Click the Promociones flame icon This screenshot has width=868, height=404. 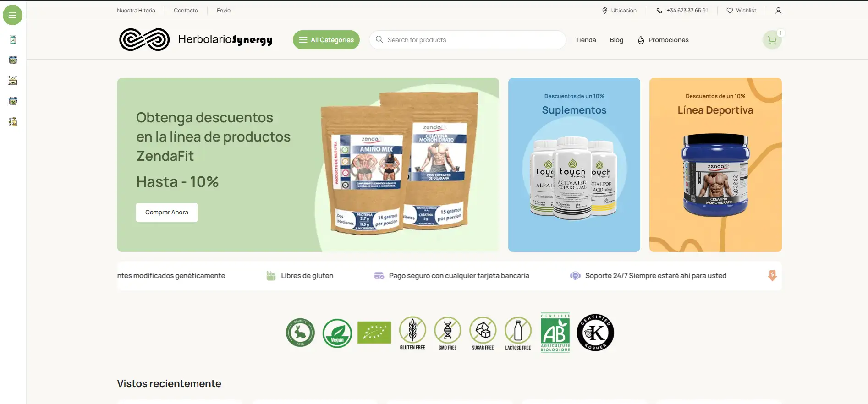[641, 40]
